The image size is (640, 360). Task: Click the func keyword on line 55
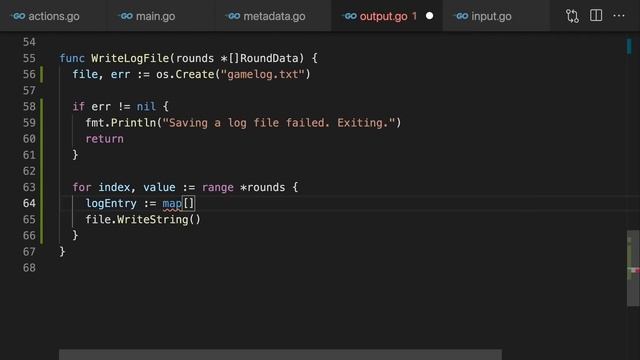click(x=72, y=58)
